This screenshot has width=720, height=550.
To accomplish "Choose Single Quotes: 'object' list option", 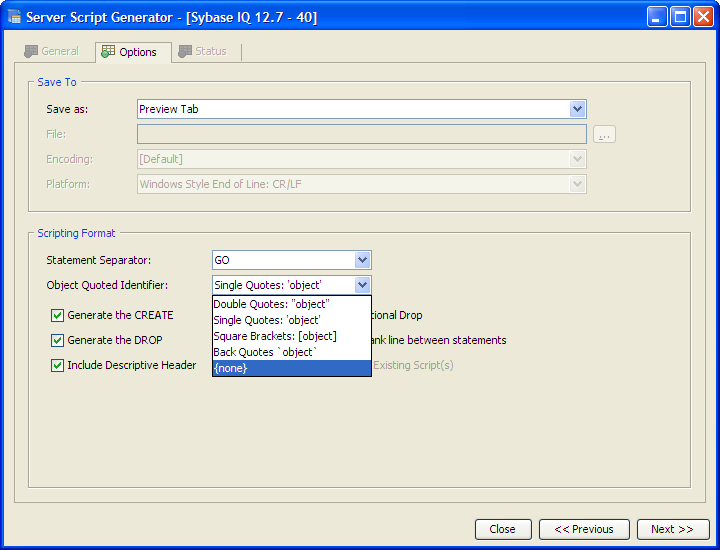I will [292, 320].
